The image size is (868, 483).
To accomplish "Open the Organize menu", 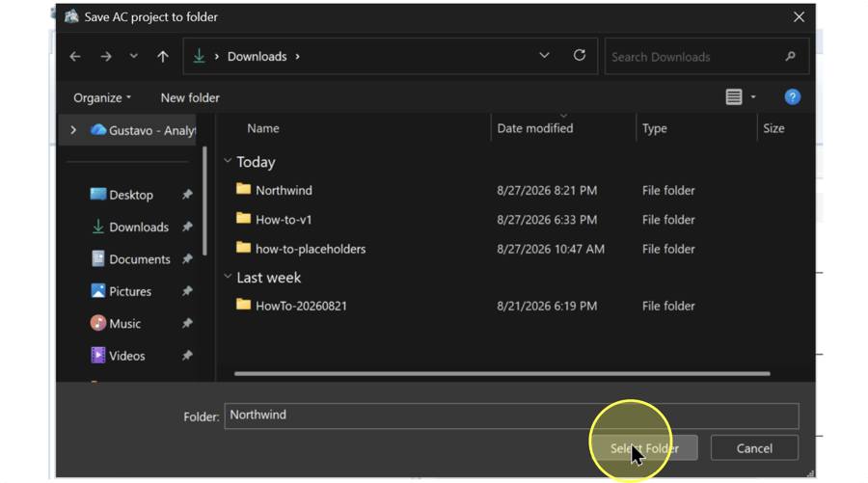I will point(102,98).
